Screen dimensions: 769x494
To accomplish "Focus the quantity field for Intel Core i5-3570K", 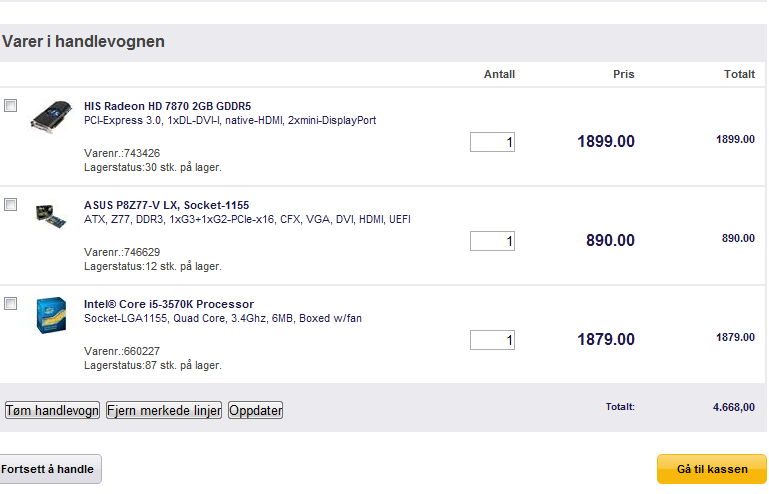I will coord(492,340).
